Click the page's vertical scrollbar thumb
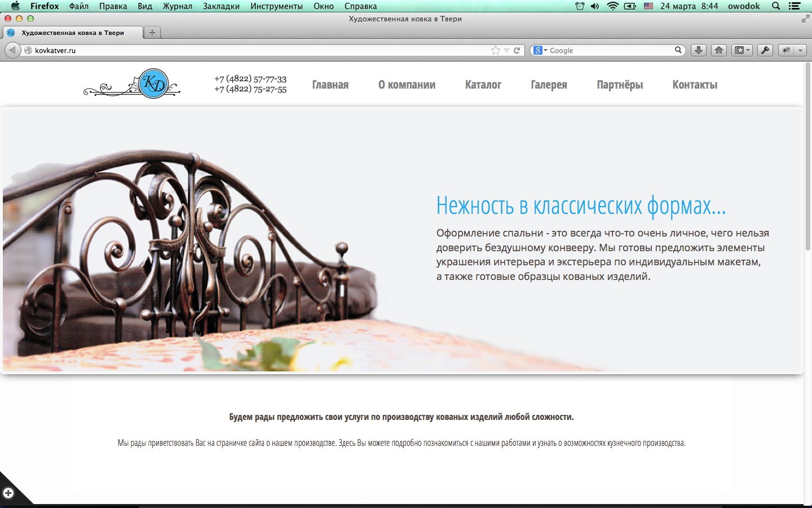812x508 pixels. [807, 156]
